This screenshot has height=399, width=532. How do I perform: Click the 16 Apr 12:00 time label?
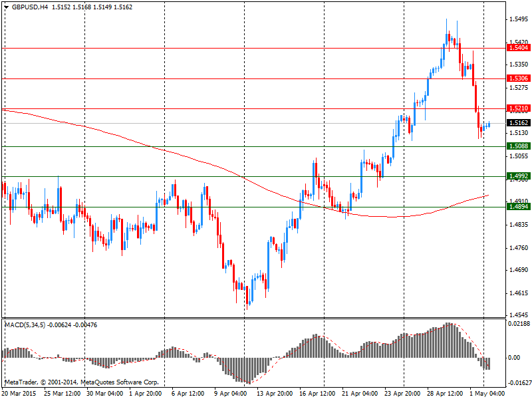click(x=317, y=394)
